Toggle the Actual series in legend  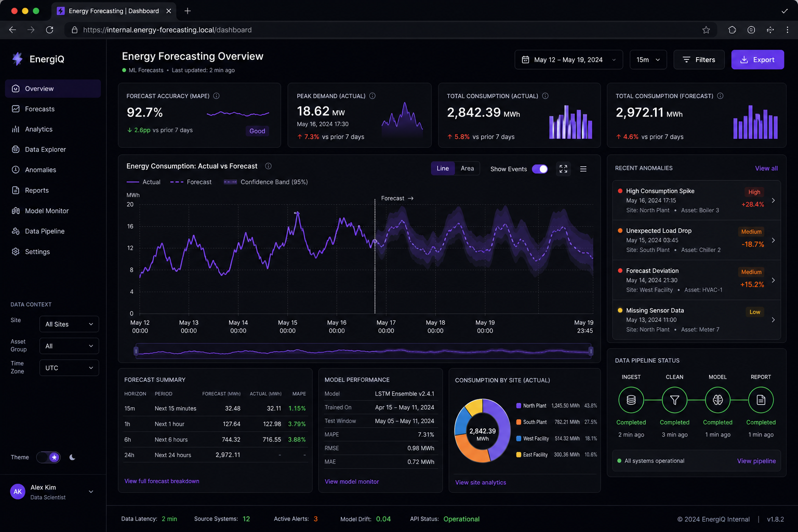click(143, 182)
